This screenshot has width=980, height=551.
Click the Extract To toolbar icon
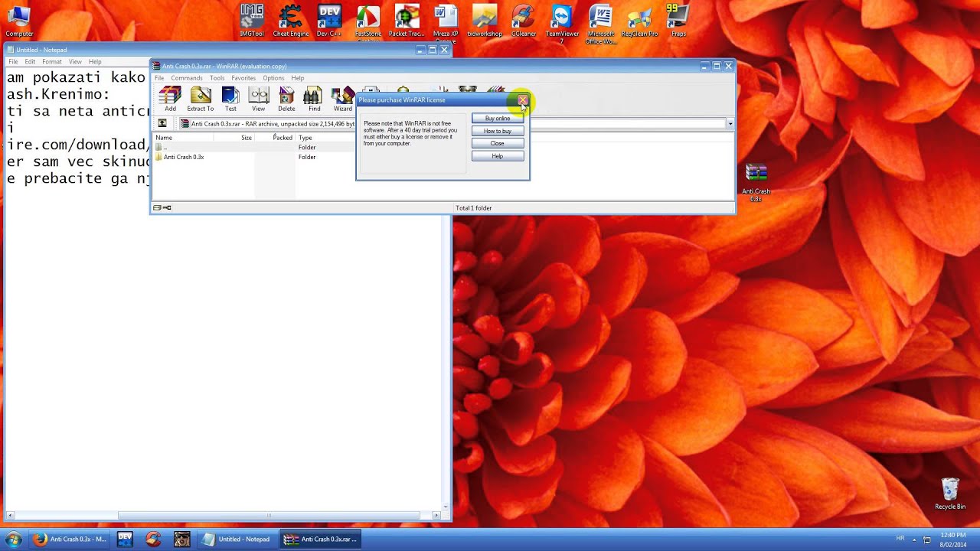[201, 99]
